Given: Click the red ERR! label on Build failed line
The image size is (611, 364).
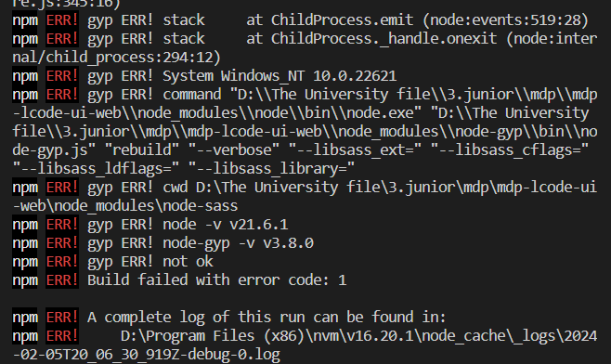Looking at the screenshot, I should (x=62, y=280).
